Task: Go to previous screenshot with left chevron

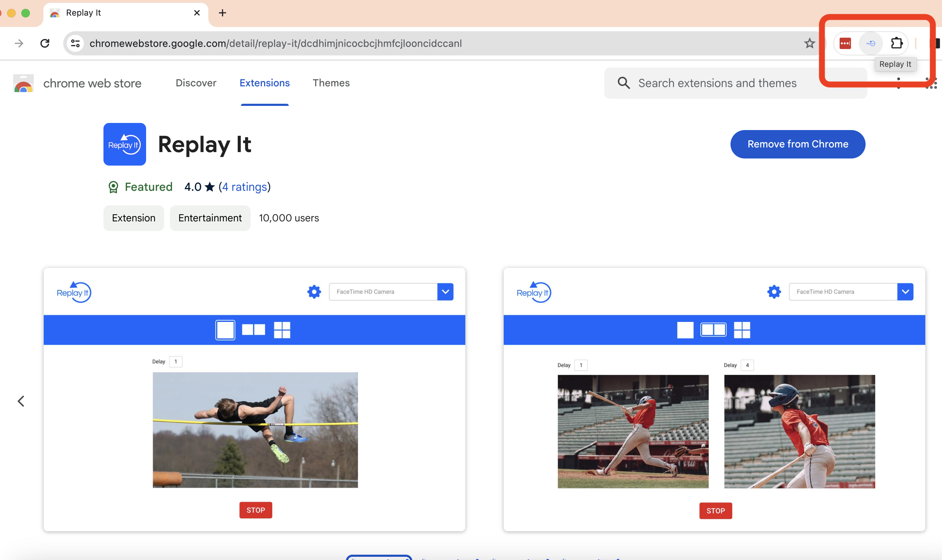Action: point(21,401)
